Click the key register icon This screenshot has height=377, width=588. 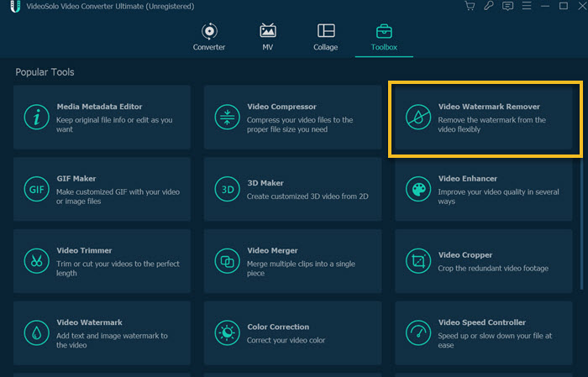(x=490, y=7)
